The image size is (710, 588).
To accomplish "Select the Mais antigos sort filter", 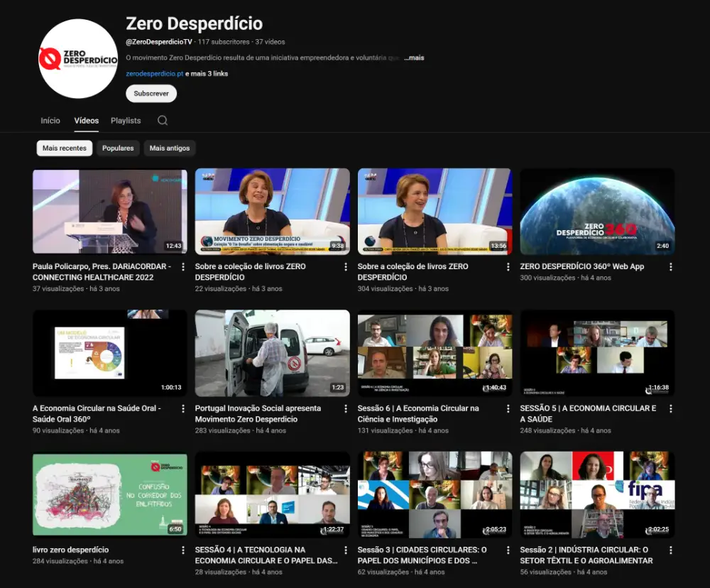I will 170,148.
